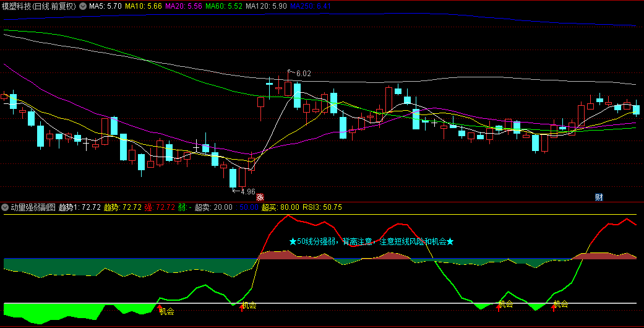
Task: Select the MA60: 5.52 legend value
Action: 224,6
